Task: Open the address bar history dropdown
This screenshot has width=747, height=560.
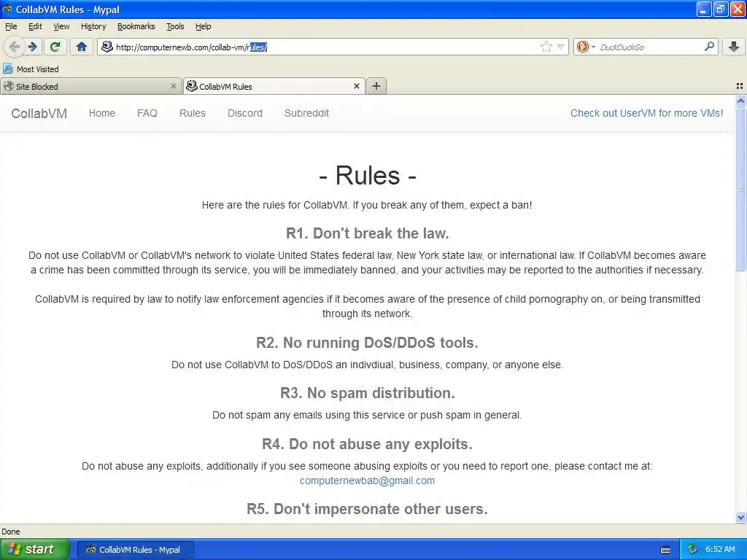Action: 561,47
